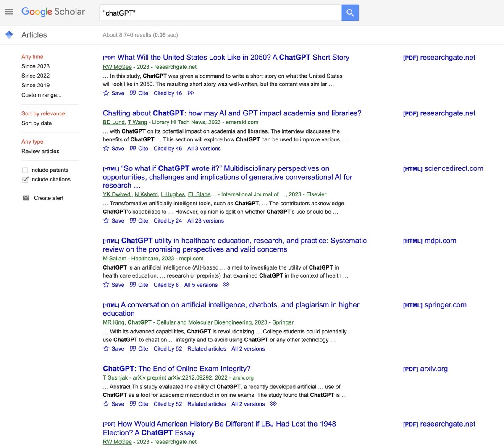Expand more options for the healthcare education result
Viewport: 504px width, 448px height.
[226, 285]
